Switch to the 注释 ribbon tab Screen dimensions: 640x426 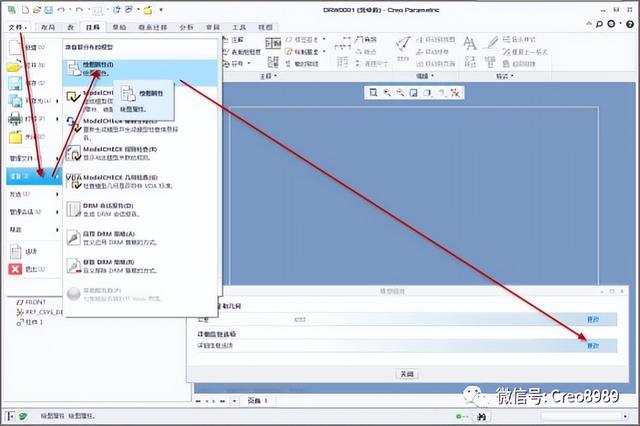[93, 27]
